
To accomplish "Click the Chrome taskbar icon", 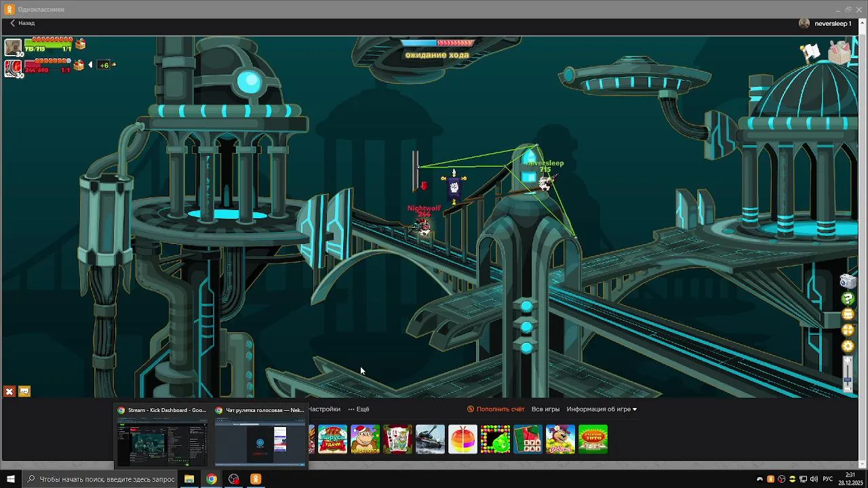I will (x=212, y=479).
